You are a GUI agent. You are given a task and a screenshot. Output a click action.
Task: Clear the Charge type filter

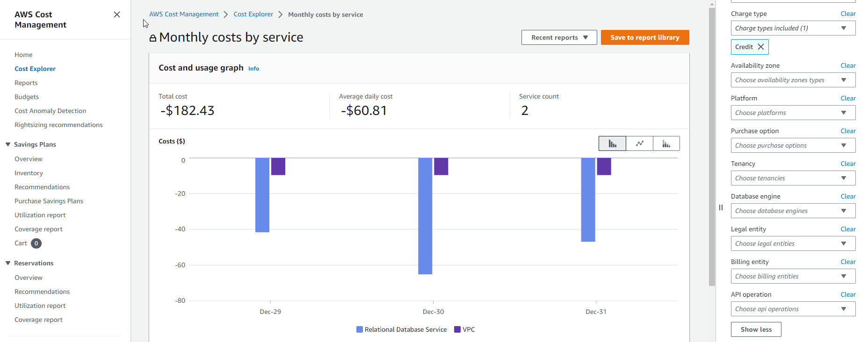pos(848,14)
